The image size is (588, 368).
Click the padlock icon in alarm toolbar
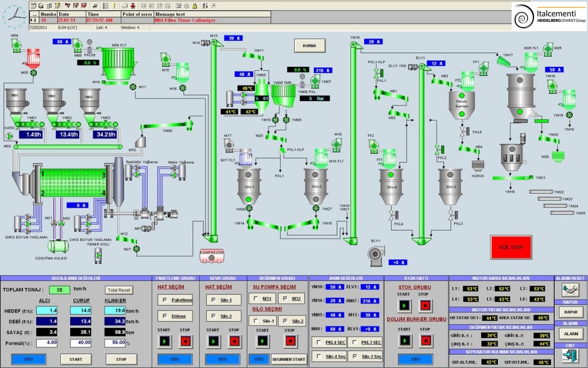[x=195, y=5]
